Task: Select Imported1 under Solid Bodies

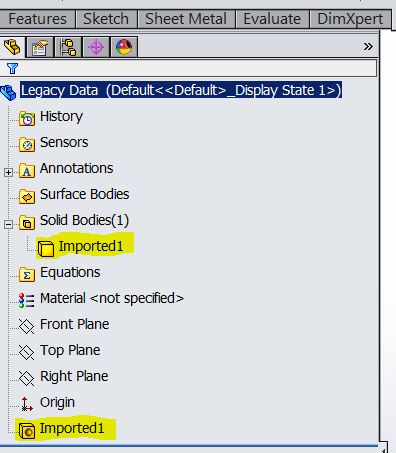Action: tap(91, 246)
